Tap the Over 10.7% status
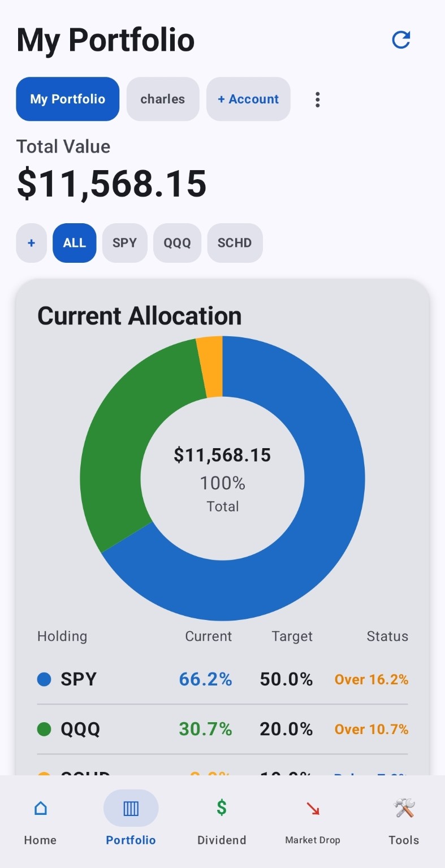The width and height of the screenshot is (445, 868). tap(371, 730)
